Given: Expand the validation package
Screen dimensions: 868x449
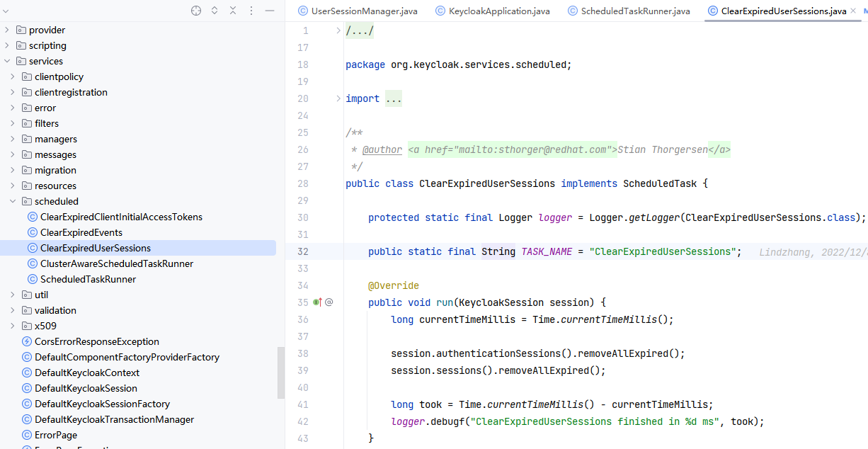Looking at the screenshot, I should [13, 310].
